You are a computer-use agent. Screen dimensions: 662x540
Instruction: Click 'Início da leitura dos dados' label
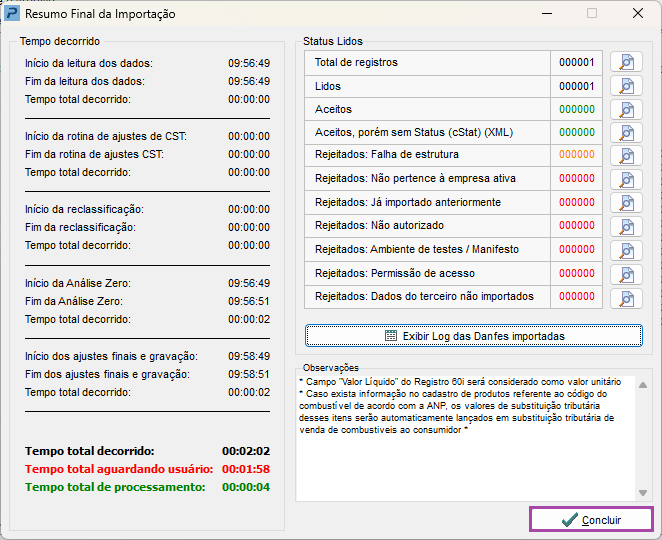(x=89, y=63)
